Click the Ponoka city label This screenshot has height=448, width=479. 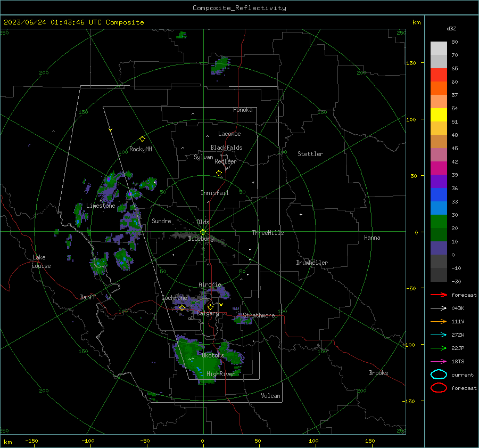243,110
